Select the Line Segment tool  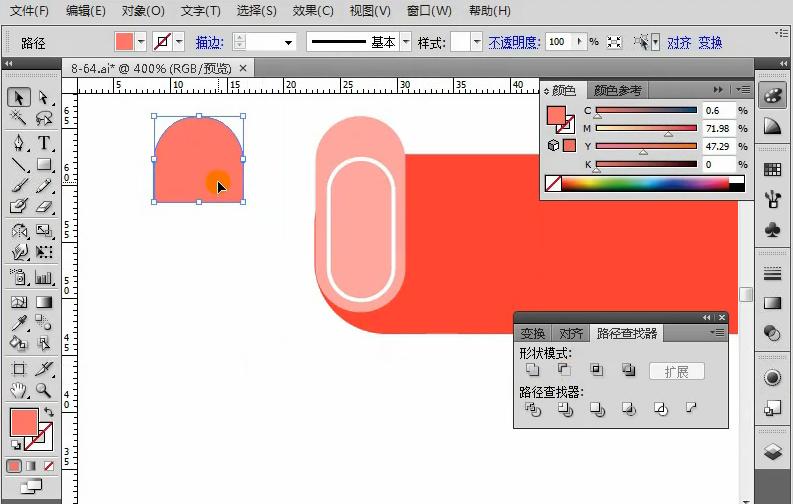[x=19, y=164]
